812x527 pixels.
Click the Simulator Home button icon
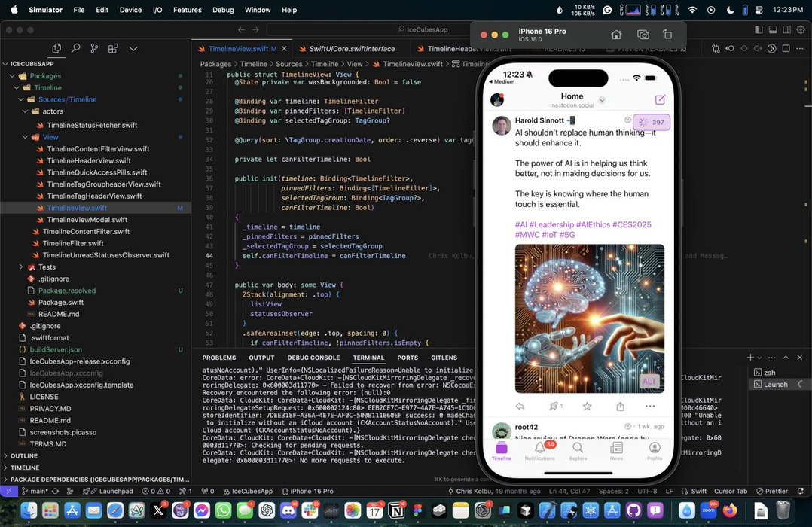616,35
